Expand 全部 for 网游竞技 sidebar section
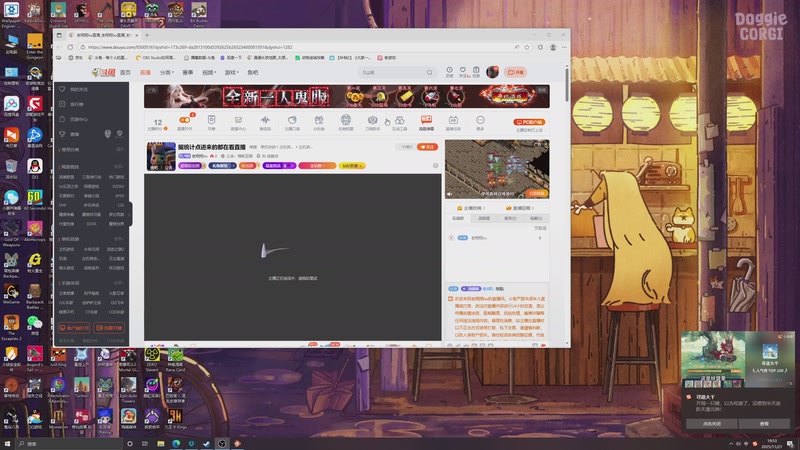Screen dimensions: 800x450 click(118, 167)
